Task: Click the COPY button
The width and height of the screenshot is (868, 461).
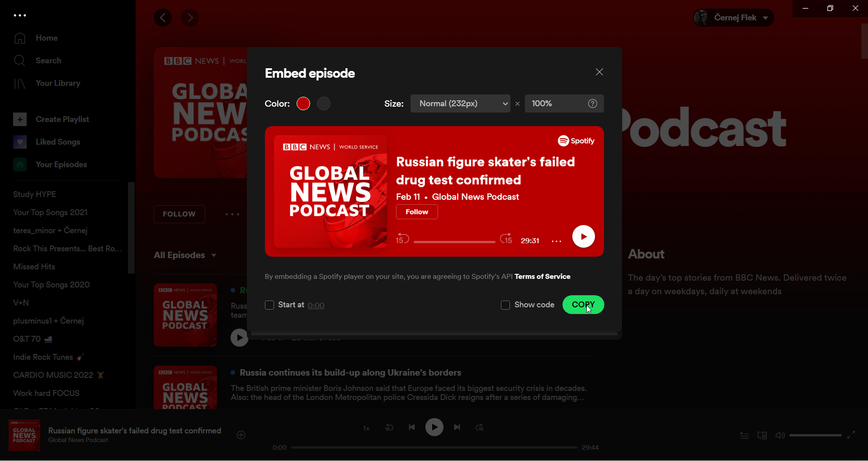Action: pyautogui.click(x=583, y=305)
